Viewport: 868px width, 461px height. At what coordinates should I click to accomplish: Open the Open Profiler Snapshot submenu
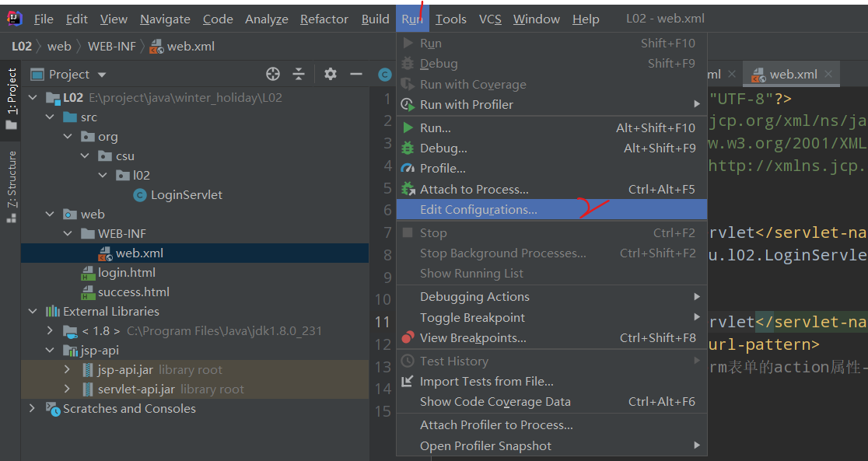(x=552, y=446)
